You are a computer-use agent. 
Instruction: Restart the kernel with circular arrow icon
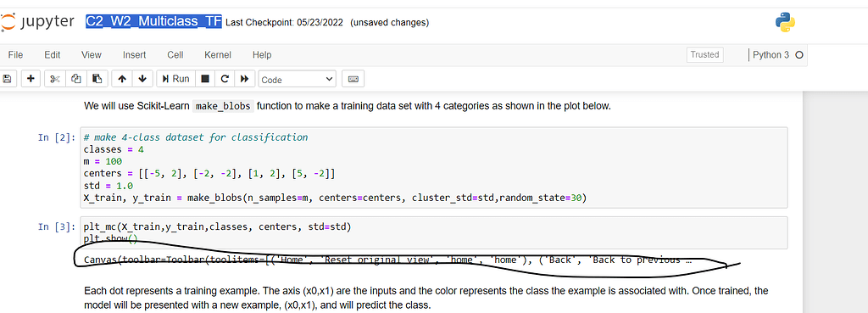tap(225, 79)
